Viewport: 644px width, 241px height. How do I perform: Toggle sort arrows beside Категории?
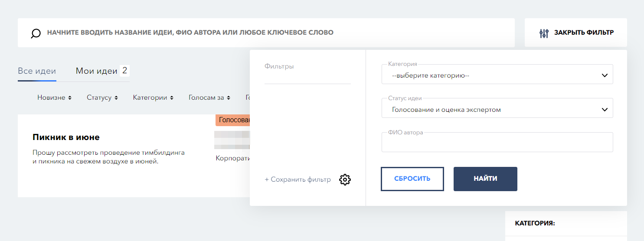pos(172,98)
